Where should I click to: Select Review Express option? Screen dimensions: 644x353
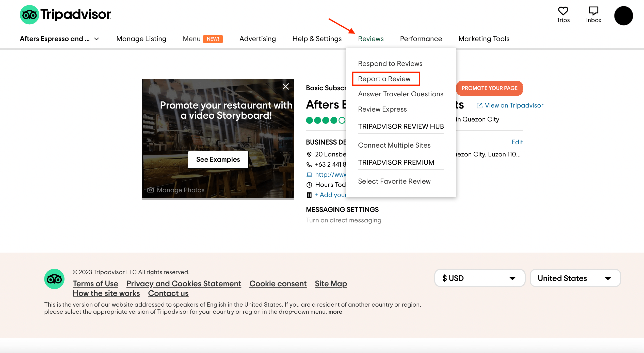point(382,109)
